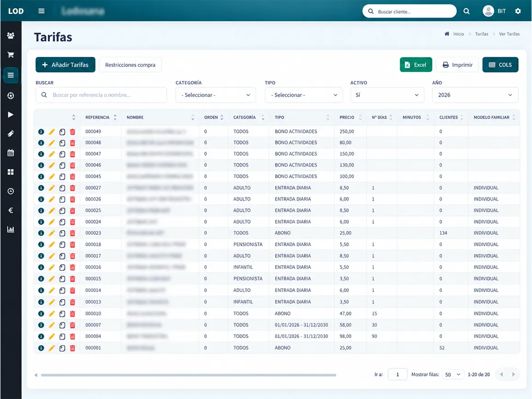Click the home icon in breadcrumb

point(447,34)
